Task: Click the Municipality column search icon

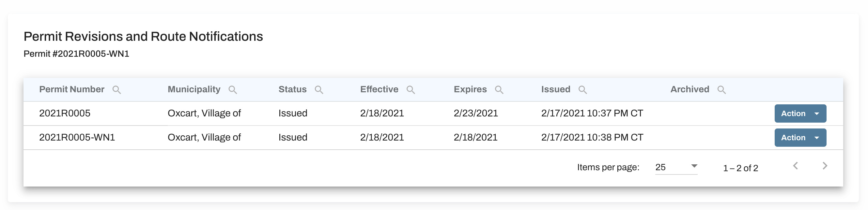Action: [232, 90]
